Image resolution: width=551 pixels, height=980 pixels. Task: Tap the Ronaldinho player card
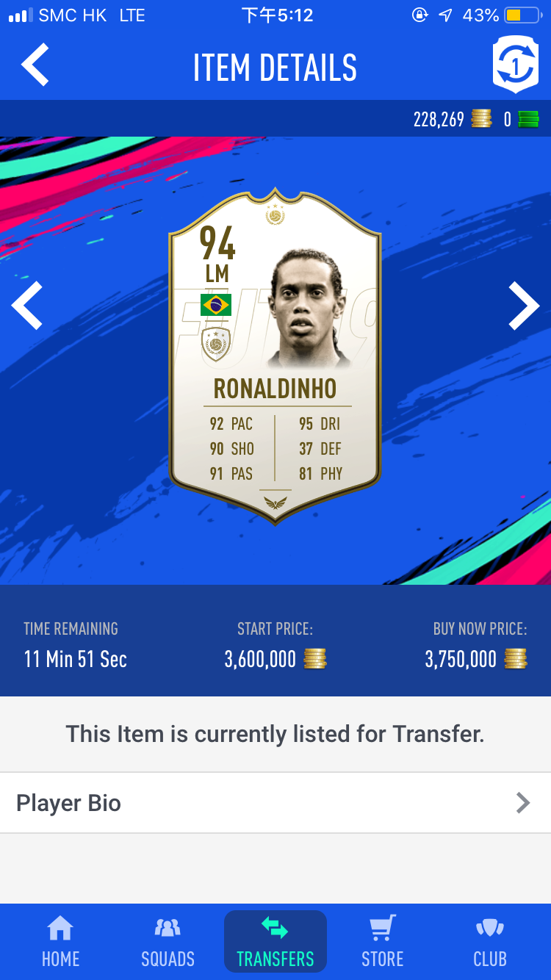(275, 364)
